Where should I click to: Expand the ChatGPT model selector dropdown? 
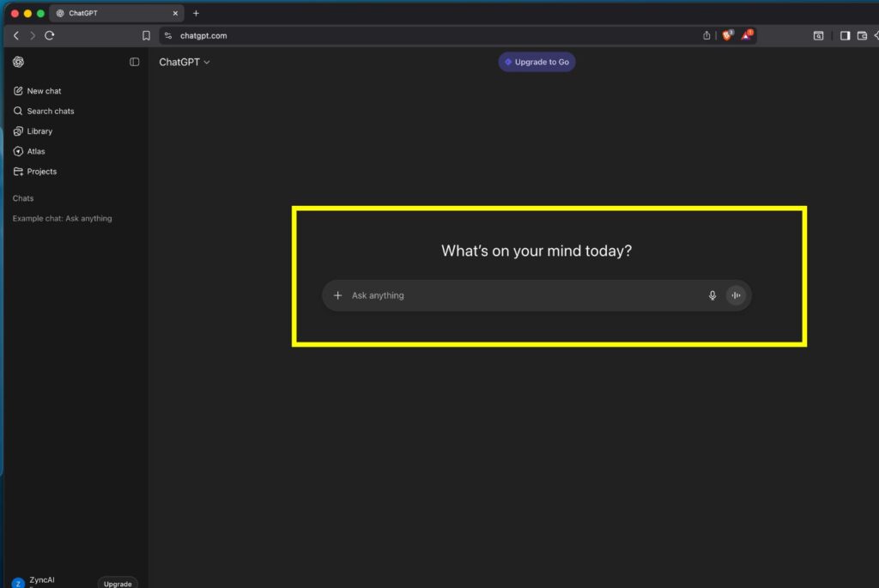185,62
